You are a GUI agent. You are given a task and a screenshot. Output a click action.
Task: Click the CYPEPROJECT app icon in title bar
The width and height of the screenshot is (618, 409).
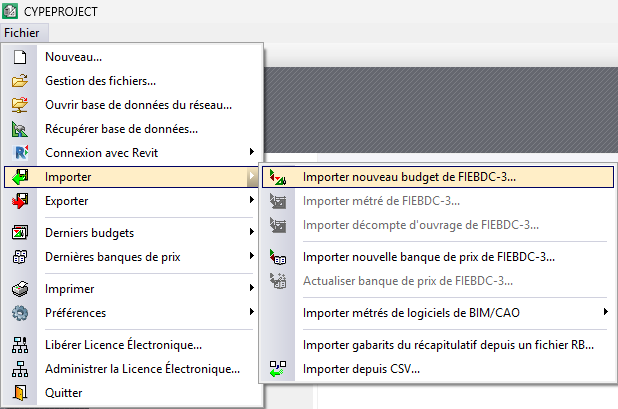coord(10,11)
